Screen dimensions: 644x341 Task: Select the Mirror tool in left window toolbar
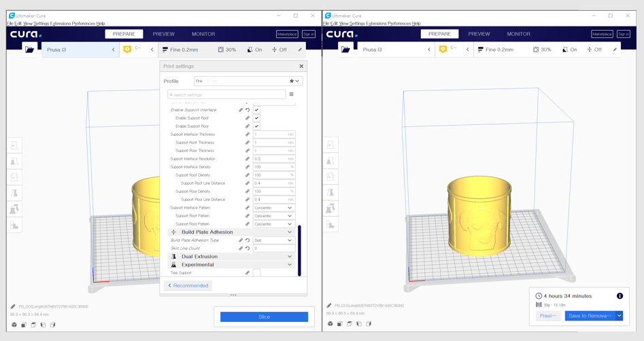(14, 193)
